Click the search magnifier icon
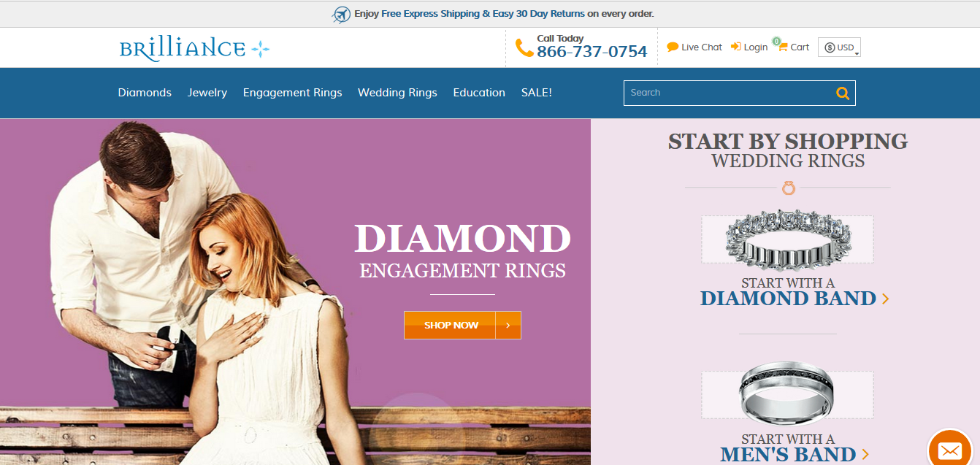Screen dimensions: 980x465 tap(843, 93)
